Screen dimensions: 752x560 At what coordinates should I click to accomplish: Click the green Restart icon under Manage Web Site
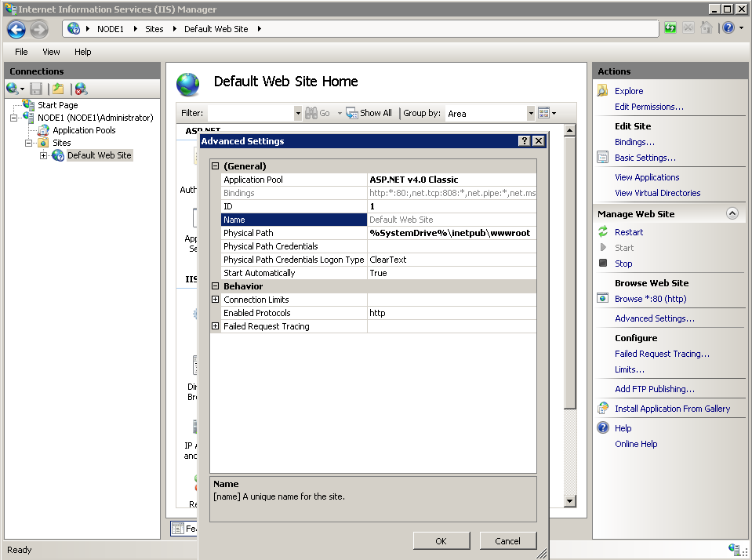tap(603, 232)
